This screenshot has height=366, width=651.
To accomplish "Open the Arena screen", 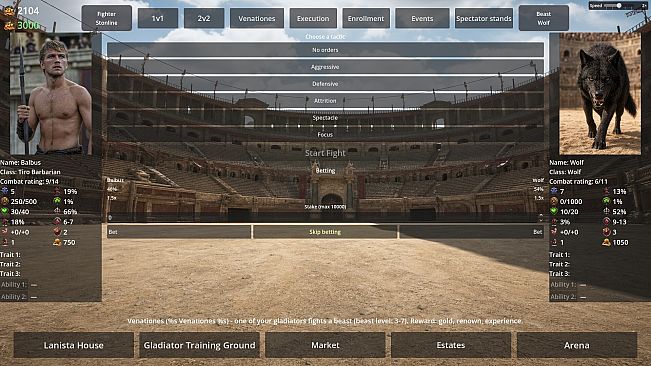I will coord(577,345).
